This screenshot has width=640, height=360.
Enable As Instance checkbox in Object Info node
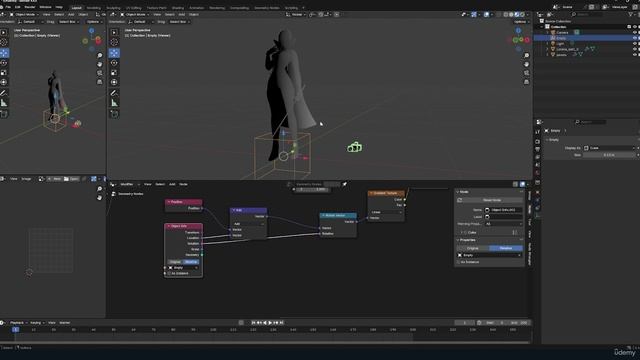pos(169,273)
